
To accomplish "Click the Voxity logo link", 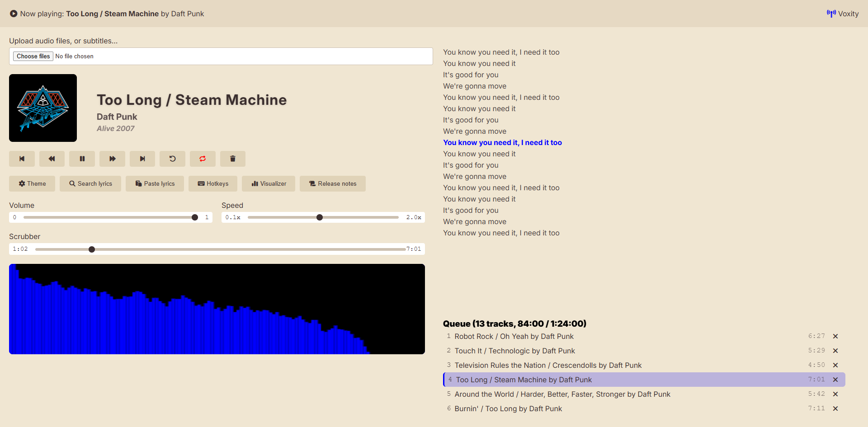I will tap(843, 14).
